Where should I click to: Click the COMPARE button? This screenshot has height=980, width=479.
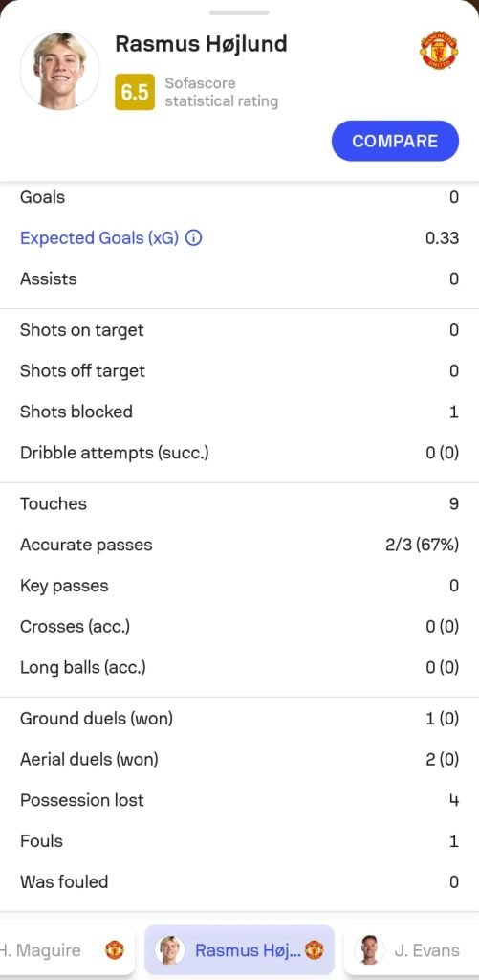[395, 141]
